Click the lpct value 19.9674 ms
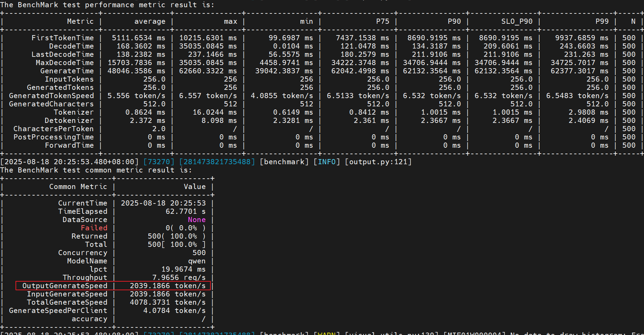644x335 pixels. tap(184, 269)
